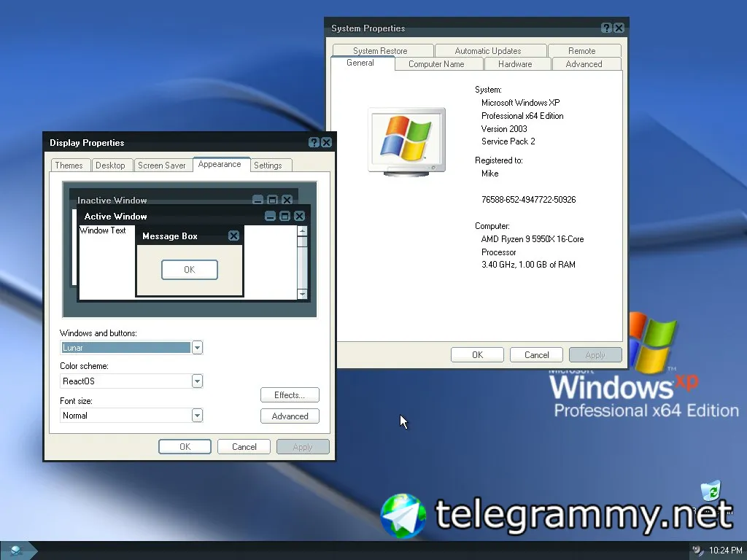Open the Recycle Bin desktop icon
Viewport: 747px width, 560px height.
point(711,491)
